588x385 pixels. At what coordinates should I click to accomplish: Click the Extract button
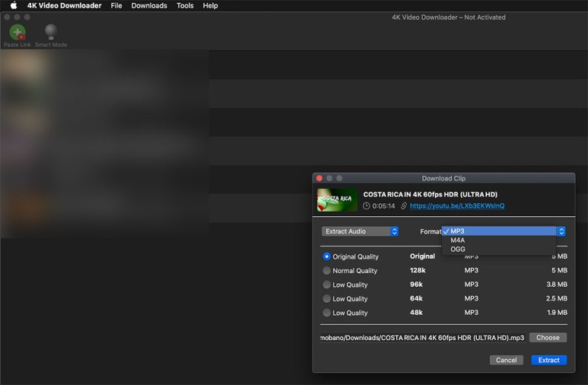pyautogui.click(x=548, y=360)
